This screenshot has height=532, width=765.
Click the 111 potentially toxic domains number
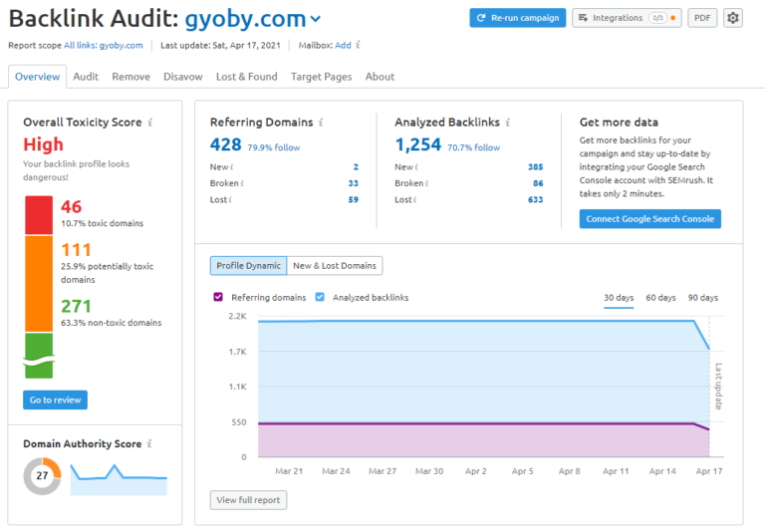[x=76, y=250]
